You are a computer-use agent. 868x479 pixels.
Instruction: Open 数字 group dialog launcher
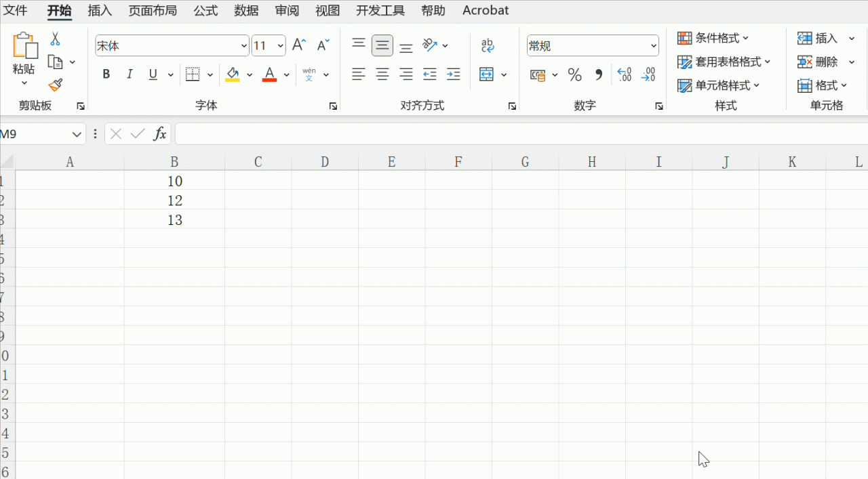(x=659, y=106)
